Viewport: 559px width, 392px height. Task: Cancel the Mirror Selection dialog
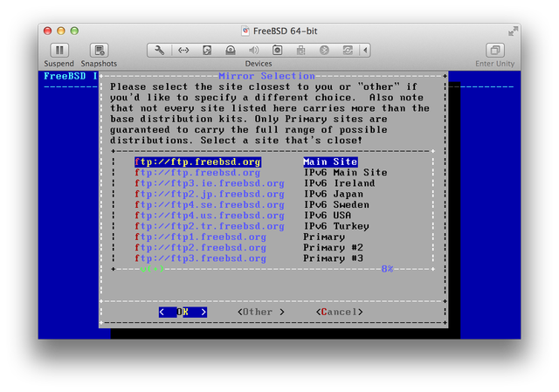pos(340,313)
